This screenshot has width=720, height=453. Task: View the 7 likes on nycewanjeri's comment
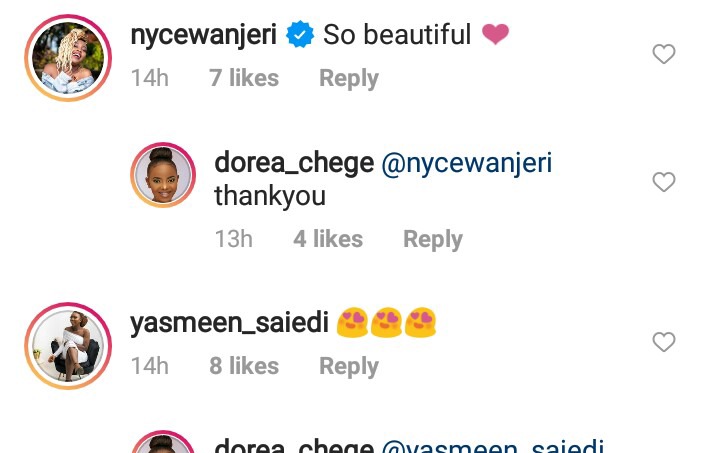coord(244,78)
